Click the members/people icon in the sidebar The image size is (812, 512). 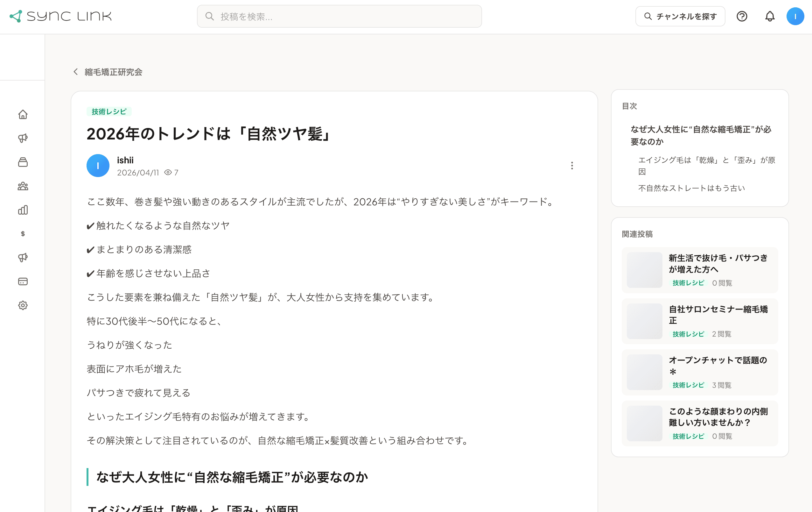pos(23,186)
